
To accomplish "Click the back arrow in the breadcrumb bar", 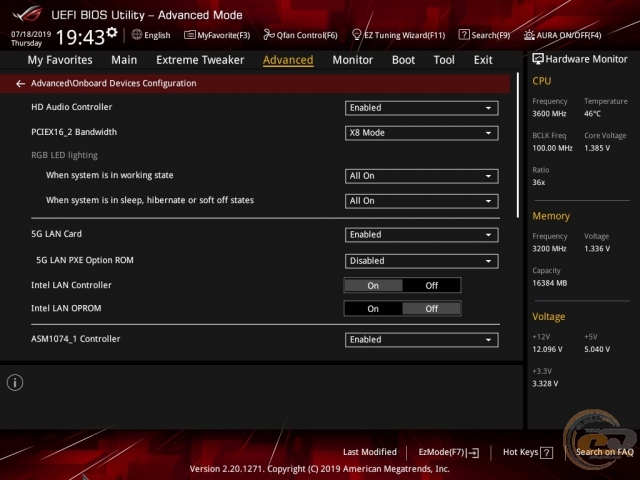I will coord(20,84).
